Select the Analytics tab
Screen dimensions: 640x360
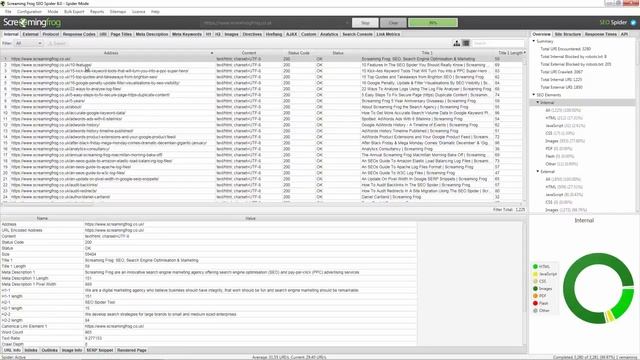[329, 34]
